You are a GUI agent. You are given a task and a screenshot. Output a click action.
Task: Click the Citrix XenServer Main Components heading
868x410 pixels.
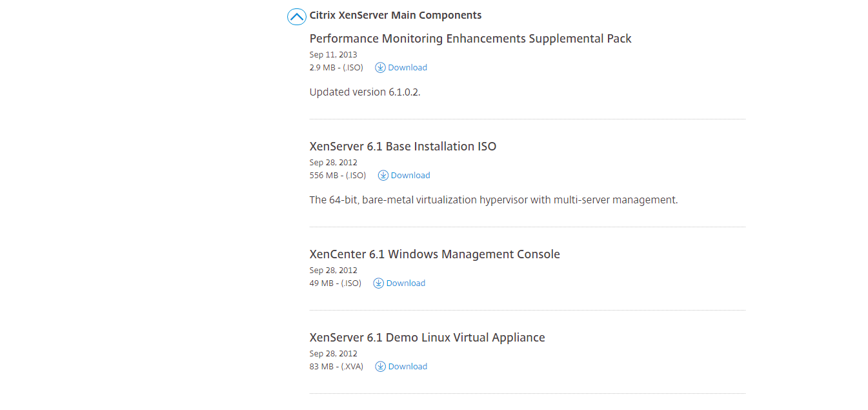(x=395, y=15)
